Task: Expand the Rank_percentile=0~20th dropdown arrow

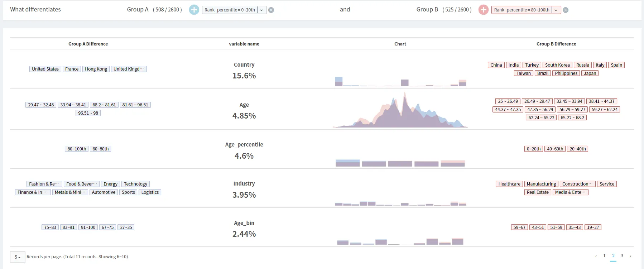Action: click(x=262, y=10)
